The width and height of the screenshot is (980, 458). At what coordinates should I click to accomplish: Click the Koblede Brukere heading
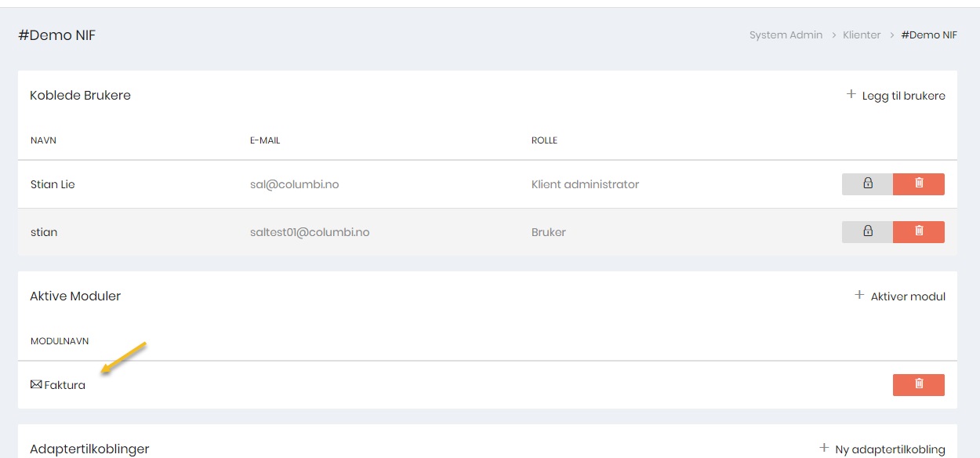tap(80, 96)
